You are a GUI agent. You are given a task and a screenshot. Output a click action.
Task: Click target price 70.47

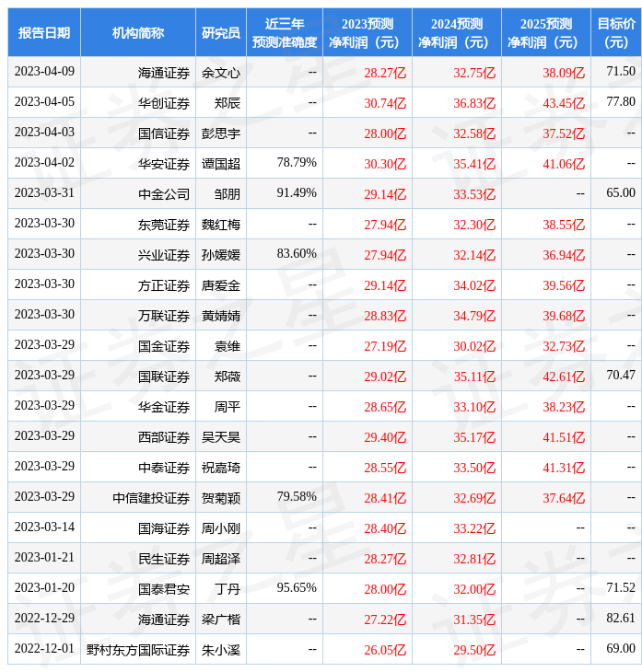click(x=621, y=375)
